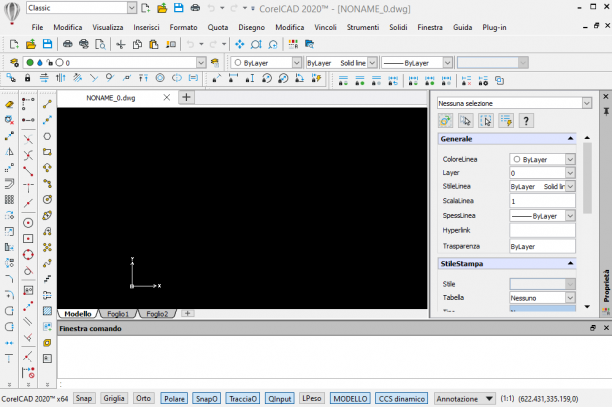Collapse the Generale properties section
The height and width of the screenshot is (407, 612).
click(x=570, y=139)
